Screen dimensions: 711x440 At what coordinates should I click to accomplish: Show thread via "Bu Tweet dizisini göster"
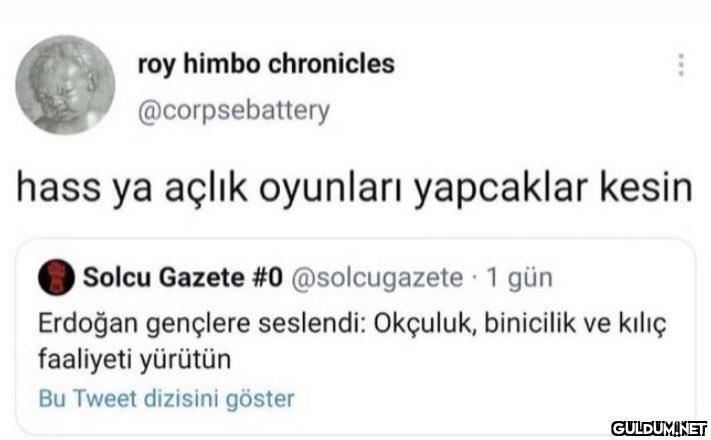tap(165, 399)
